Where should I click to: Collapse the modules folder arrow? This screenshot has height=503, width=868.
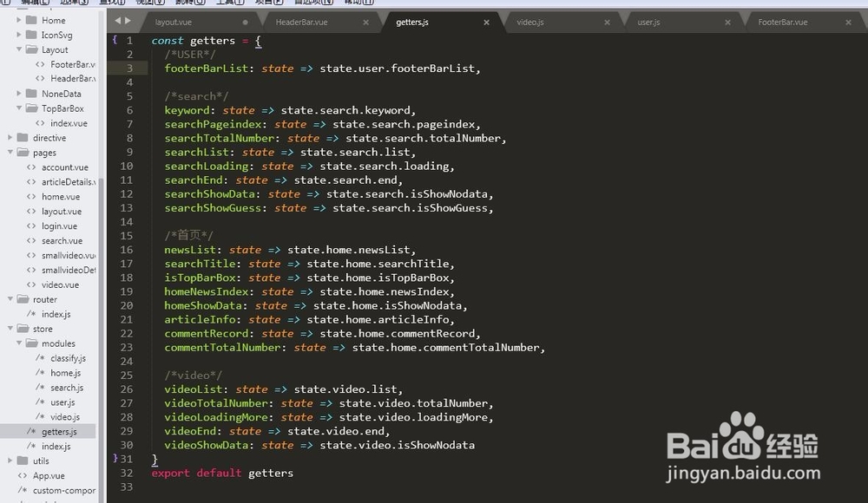[x=19, y=343]
